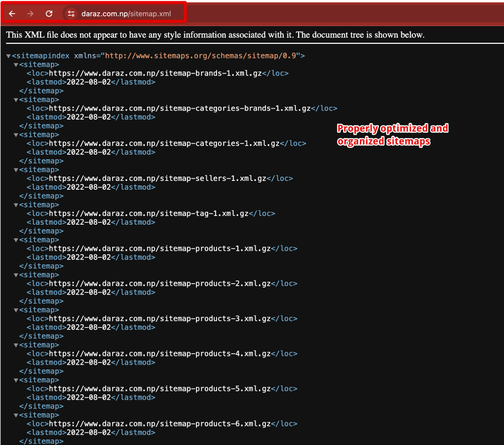The height and width of the screenshot is (445, 504).
Task: Open the site information icon in address bar
Action: click(x=71, y=14)
